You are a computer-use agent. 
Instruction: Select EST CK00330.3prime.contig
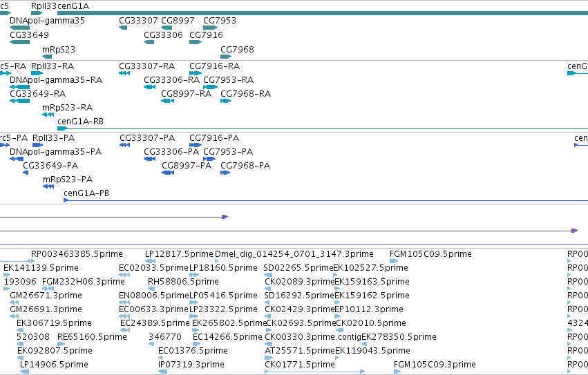pos(269,344)
